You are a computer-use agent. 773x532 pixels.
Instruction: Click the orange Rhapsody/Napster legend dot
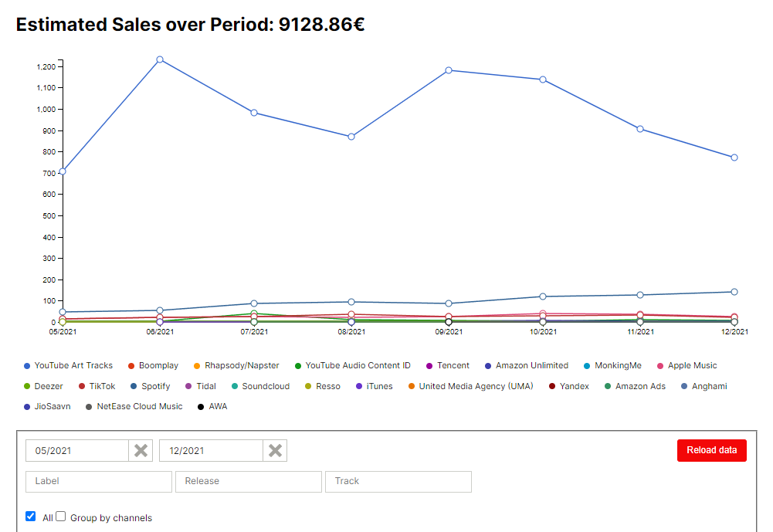(x=197, y=366)
